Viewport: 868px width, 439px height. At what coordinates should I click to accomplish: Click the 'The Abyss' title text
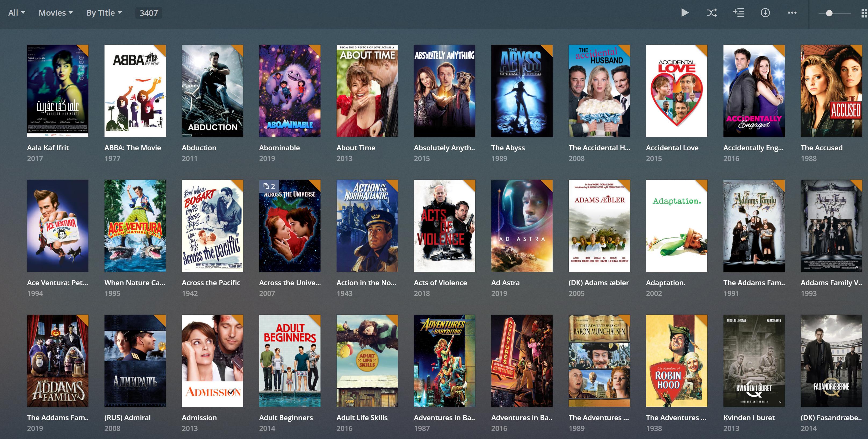point(508,148)
